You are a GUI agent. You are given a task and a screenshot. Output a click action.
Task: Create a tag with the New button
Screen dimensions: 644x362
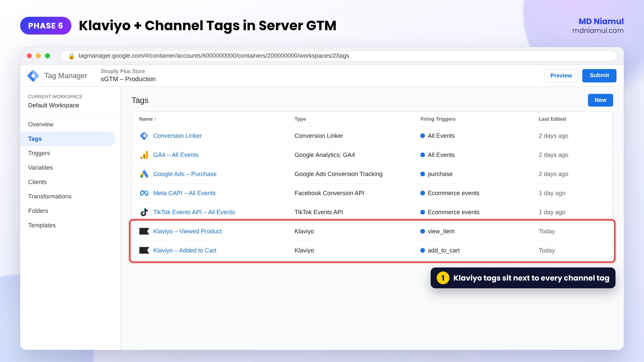600,100
